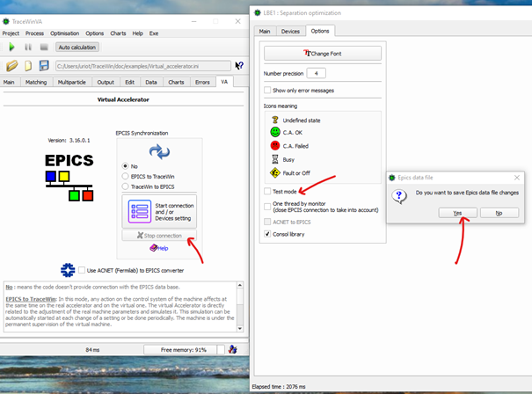
Task: Click the red C.A. Failed icon
Action: tap(275, 146)
